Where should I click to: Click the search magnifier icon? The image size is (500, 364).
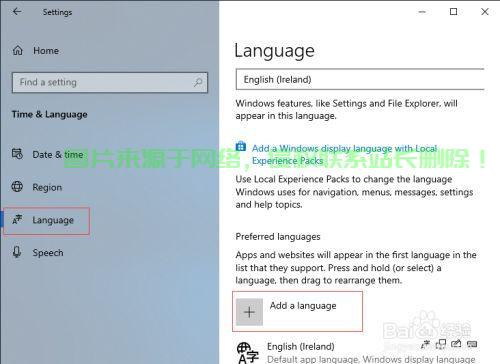coord(198,82)
